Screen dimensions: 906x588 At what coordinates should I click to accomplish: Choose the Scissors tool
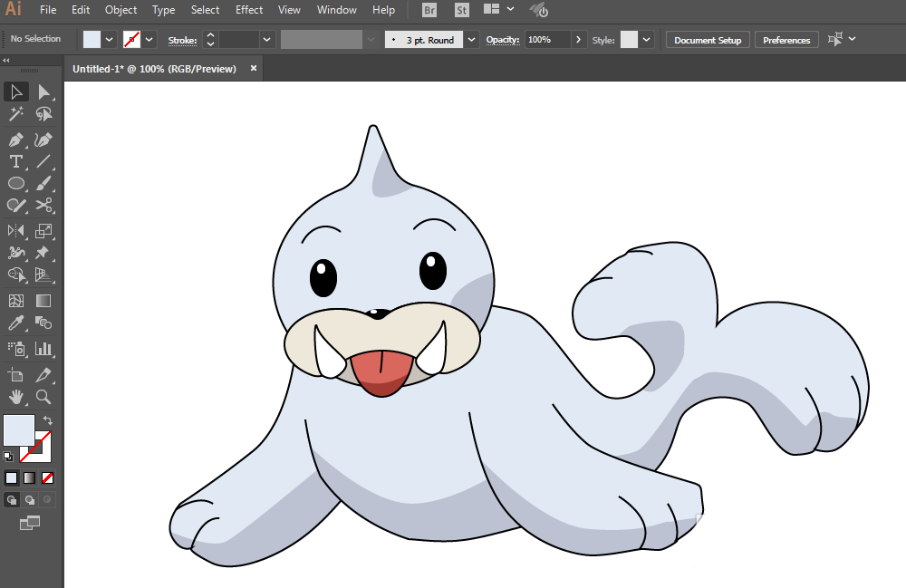(x=43, y=206)
